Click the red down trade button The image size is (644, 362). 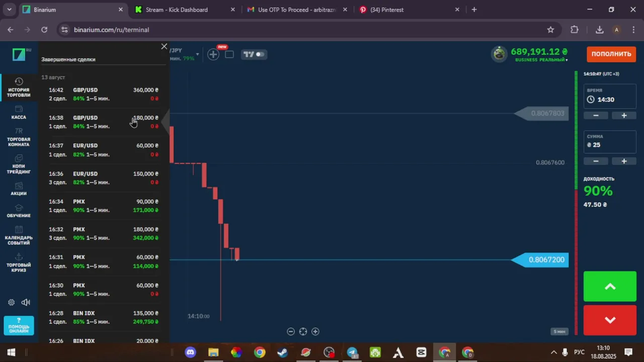pyautogui.click(x=610, y=320)
